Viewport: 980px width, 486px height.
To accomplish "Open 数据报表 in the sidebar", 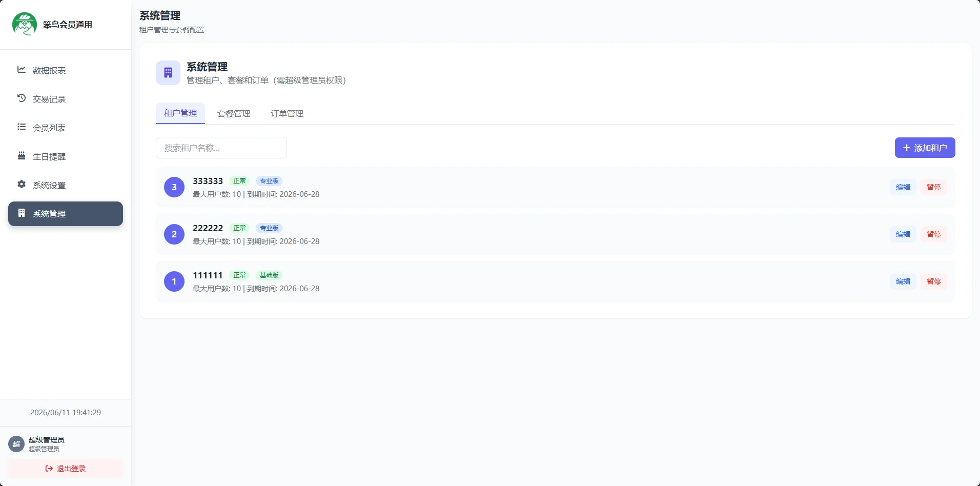I will pos(66,70).
